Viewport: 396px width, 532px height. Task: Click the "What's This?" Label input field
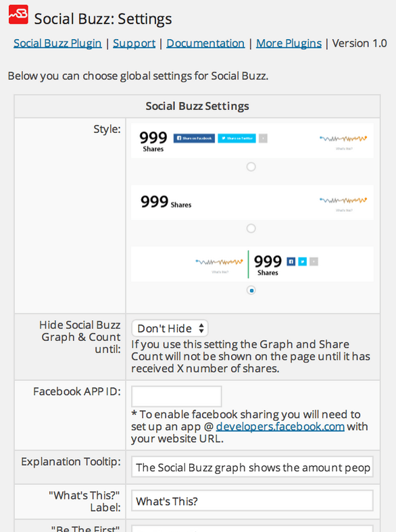252,500
